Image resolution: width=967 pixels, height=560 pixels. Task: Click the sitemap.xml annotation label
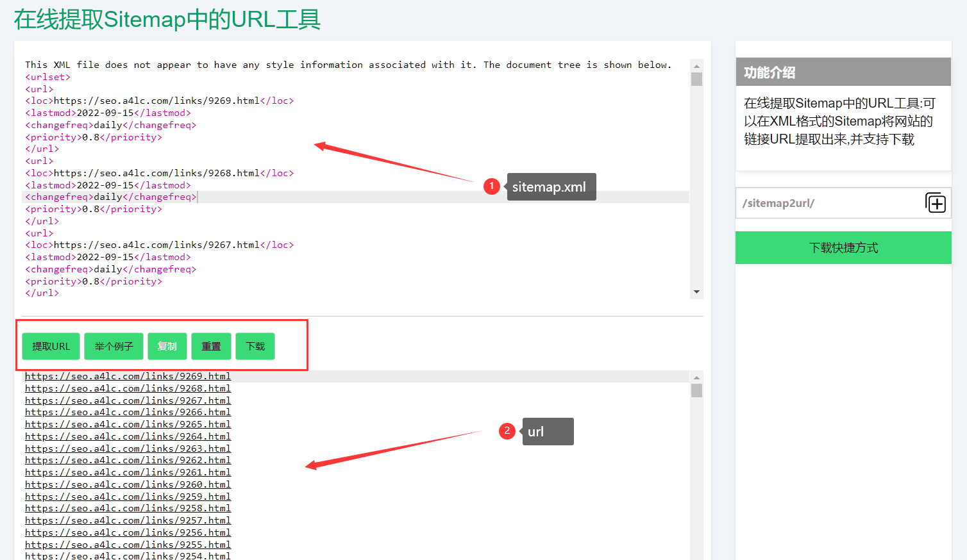click(550, 186)
